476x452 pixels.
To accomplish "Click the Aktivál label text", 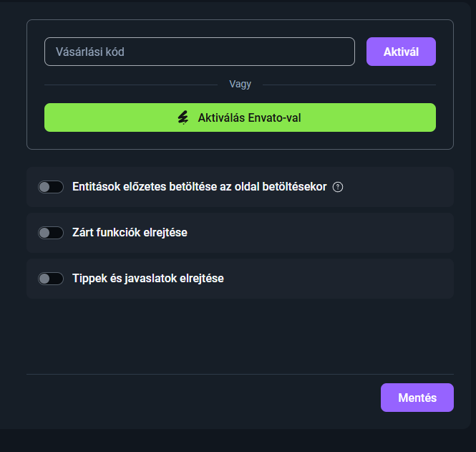I will click(x=401, y=52).
